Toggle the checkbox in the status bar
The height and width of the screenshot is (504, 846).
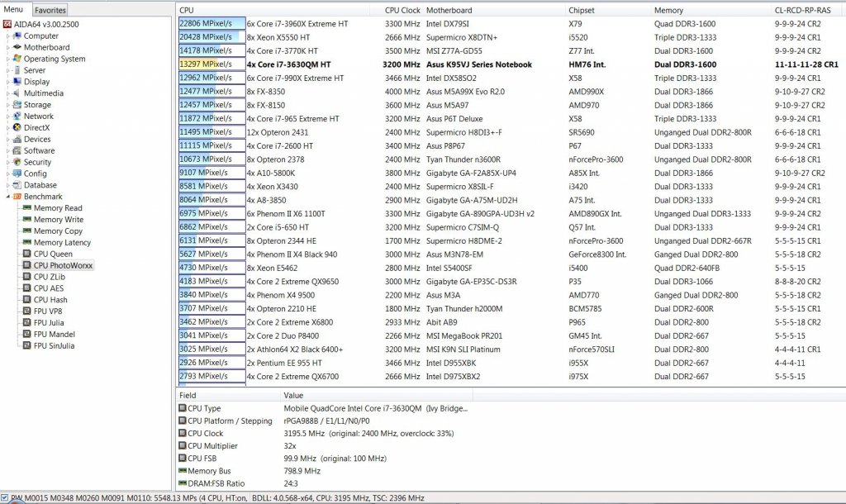click(x=4, y=497)
